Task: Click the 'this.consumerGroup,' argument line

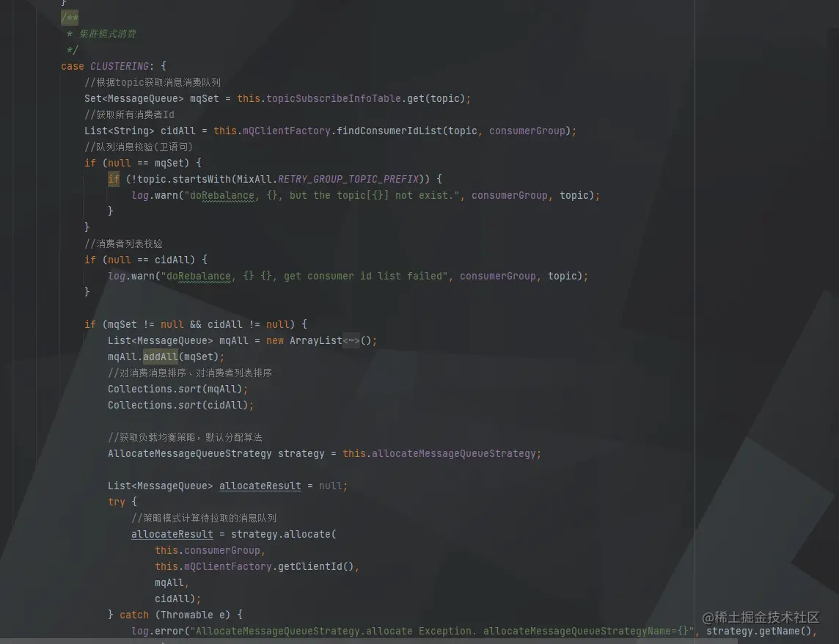Action: 210,550
